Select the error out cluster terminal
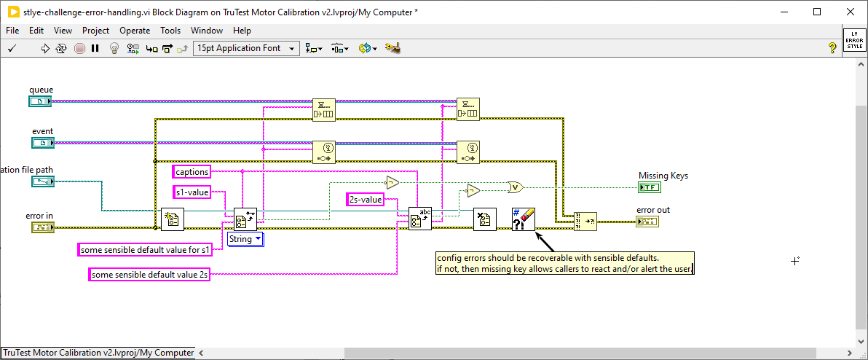The width and height of the screenshot is (868, 360). [x=647, y=222]
